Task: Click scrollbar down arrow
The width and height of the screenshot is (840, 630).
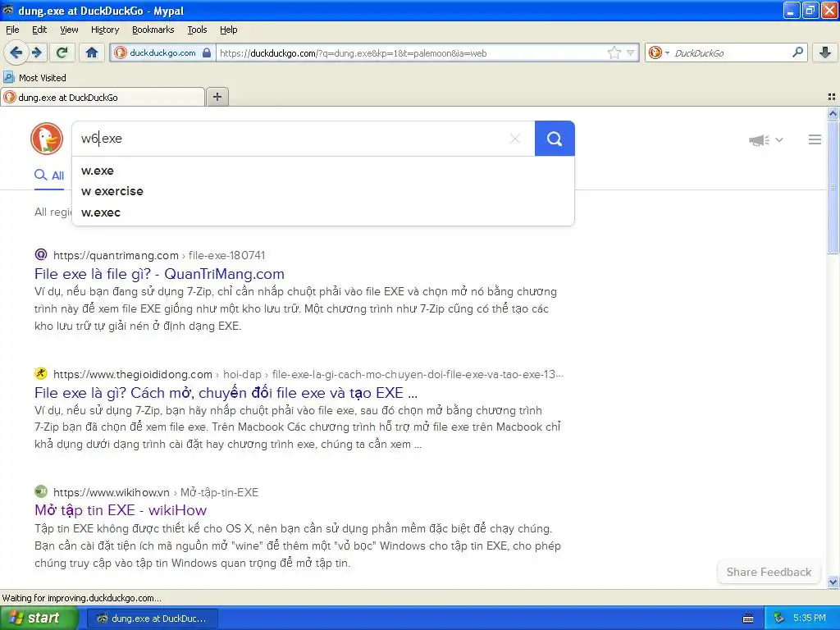Action: (833, 582)
